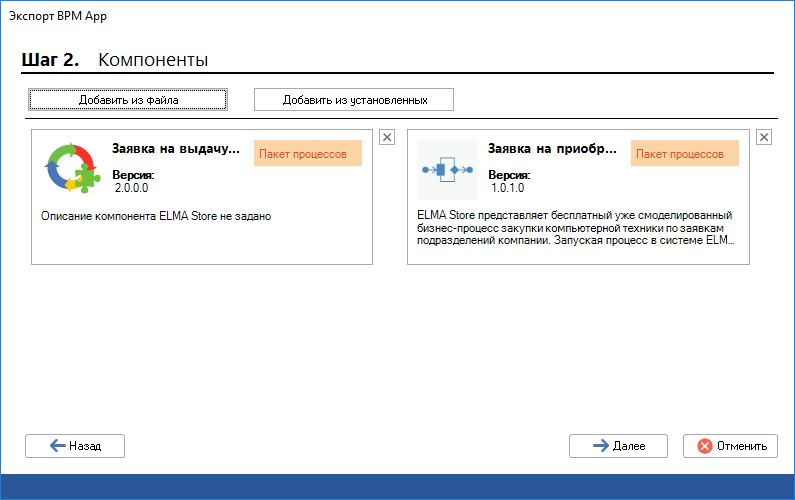Viewport: 795px width, 500px height.
Task: Proceed with the 'Далее' button
Action: (x=618, y=446)
